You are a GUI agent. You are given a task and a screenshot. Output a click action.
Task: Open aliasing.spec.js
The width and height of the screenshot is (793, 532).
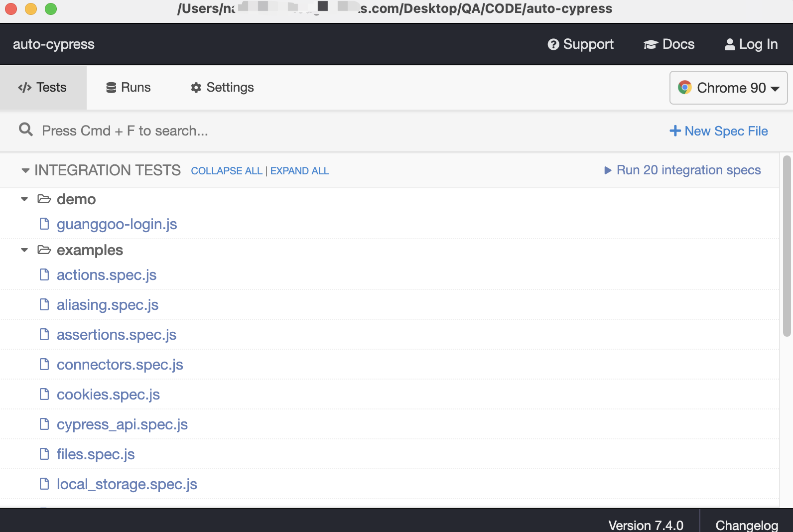coord(108,305)
